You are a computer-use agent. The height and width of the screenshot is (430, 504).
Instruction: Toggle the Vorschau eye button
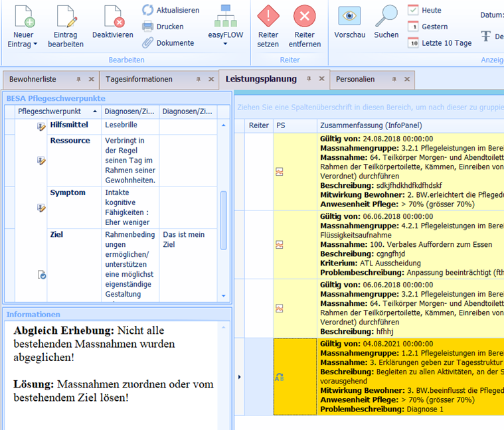[349, 16]
